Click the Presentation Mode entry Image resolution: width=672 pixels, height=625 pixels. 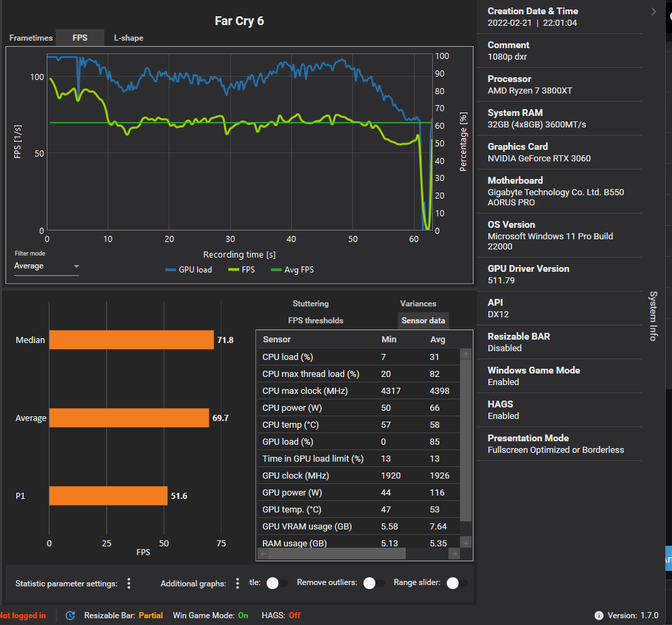pyautogui.click(x=560, y=444)
